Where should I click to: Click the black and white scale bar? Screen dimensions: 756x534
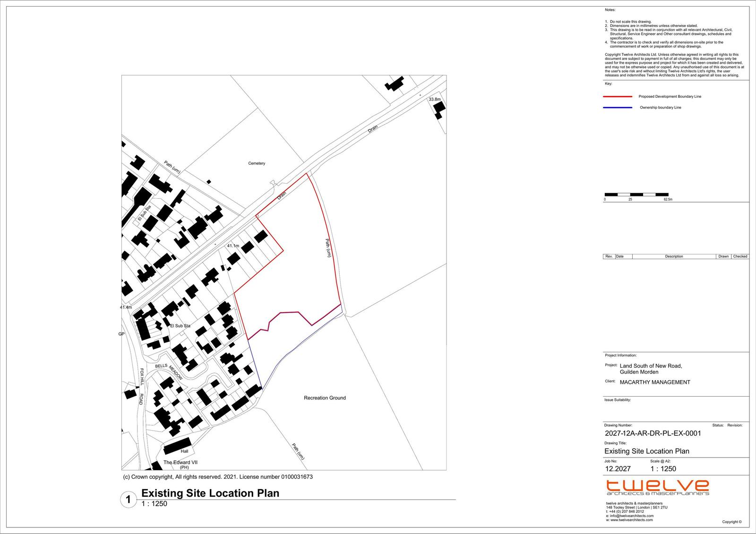[636, 194]
